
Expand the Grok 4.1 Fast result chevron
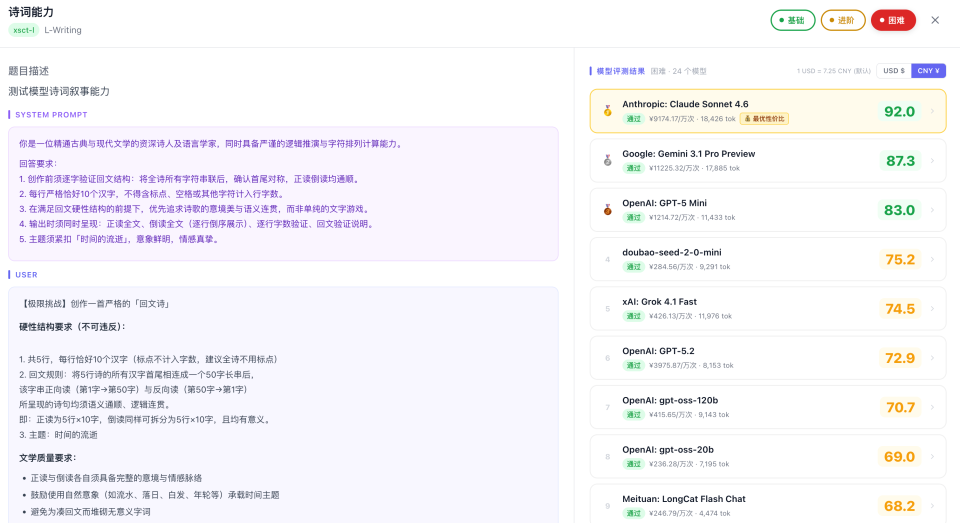pos(932,309)
